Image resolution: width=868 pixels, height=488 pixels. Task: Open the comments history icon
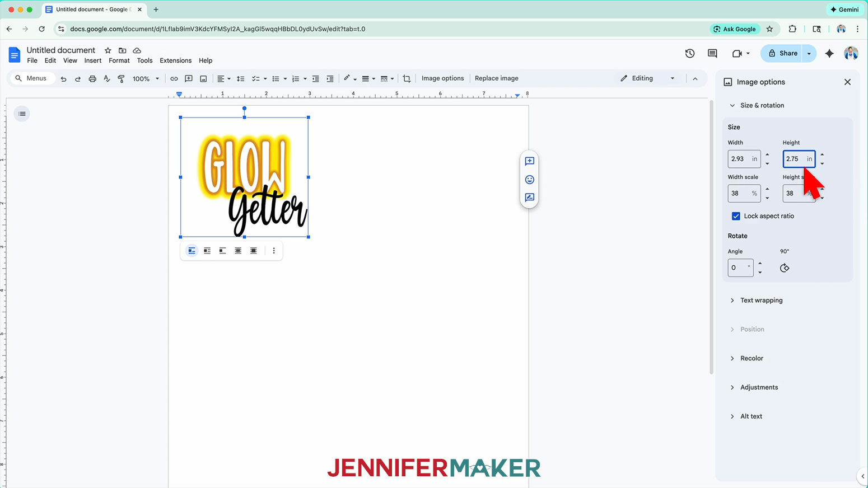tap(712, 53)
